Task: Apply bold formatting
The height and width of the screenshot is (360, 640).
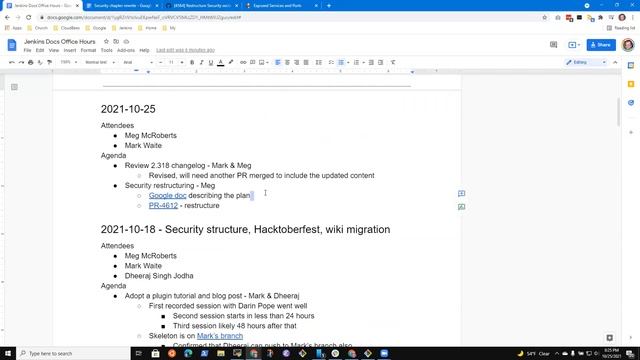Action: pos(192,62)
